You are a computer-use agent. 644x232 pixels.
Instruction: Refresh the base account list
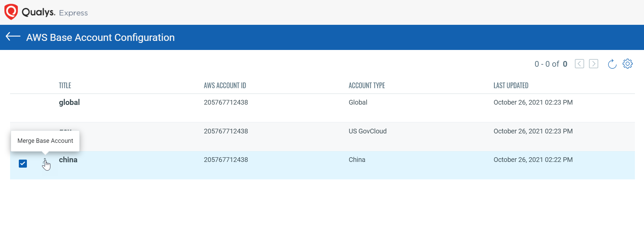(612, 64)
